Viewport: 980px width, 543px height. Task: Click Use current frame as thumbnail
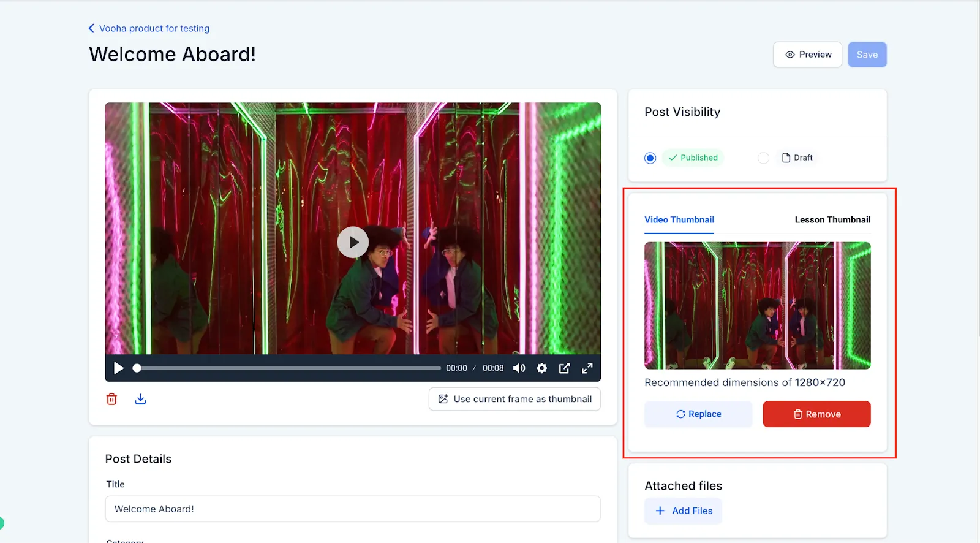pos(514,399)
